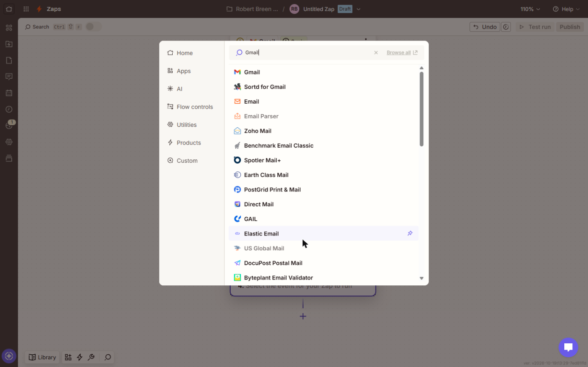Open the stacked layers icon in sidebar

pyautogui.click(x=9, y=158)
